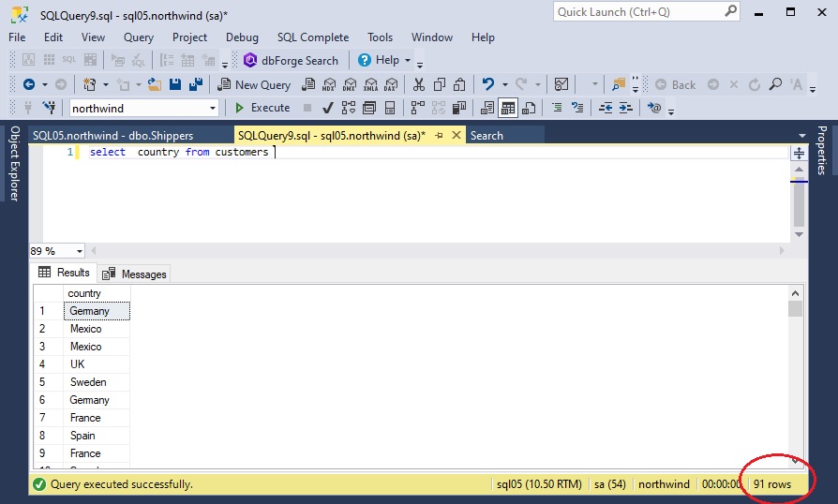Expand the Undo history dropdown arrow
The image size is (838, 504).
[504, 84]
